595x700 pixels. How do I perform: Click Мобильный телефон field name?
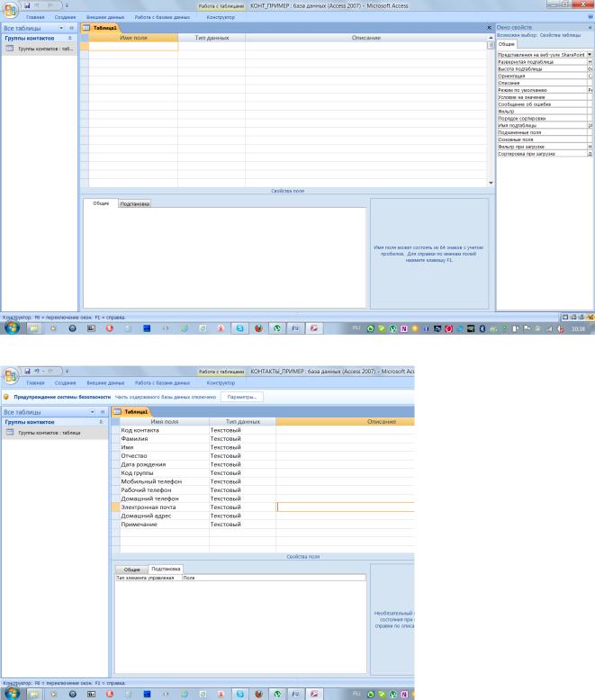(151, 481)
